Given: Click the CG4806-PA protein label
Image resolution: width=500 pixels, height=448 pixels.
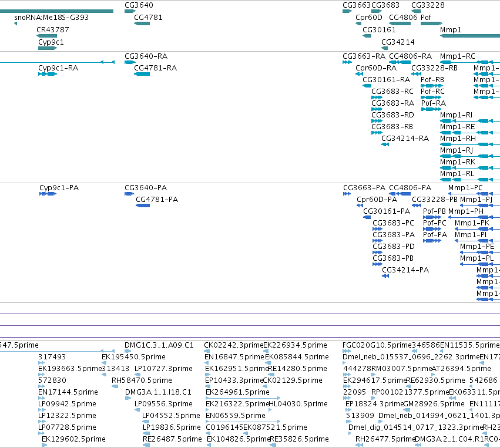Looking at the screenshot, I should click(410, 188).
